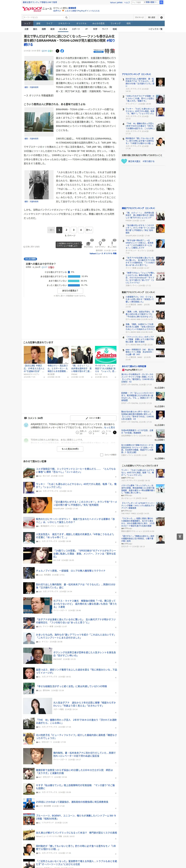
Task: Select the ランキング navigation tab
Action: tap(115, 23)
